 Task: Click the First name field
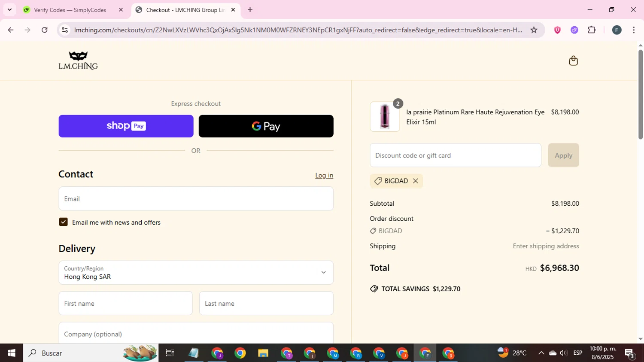125,304
